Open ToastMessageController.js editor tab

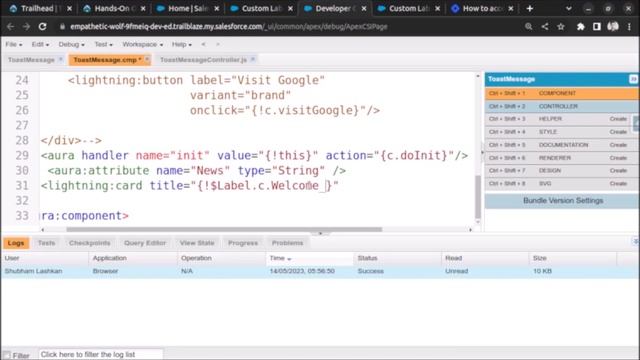pyautogui.click(x=203, y=60)
